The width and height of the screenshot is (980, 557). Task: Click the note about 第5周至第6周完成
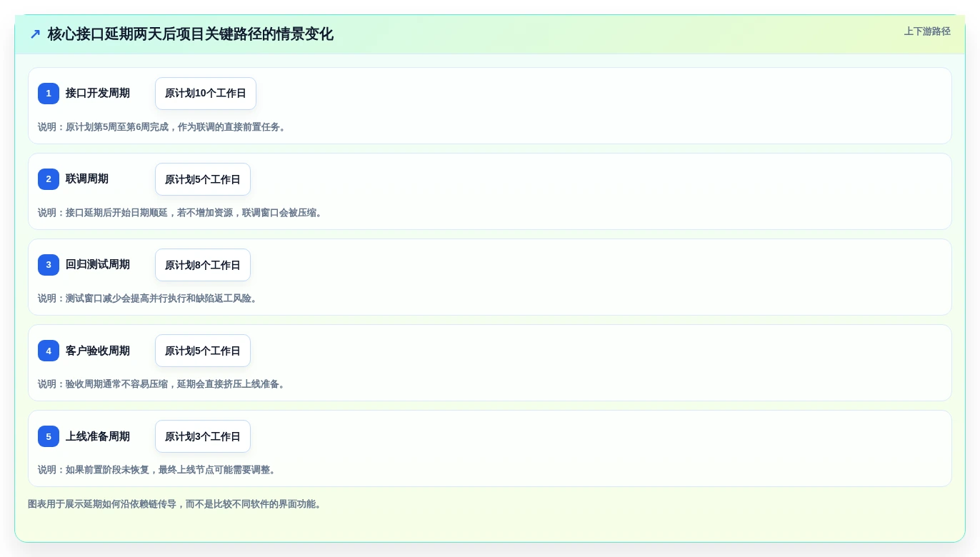163,127
